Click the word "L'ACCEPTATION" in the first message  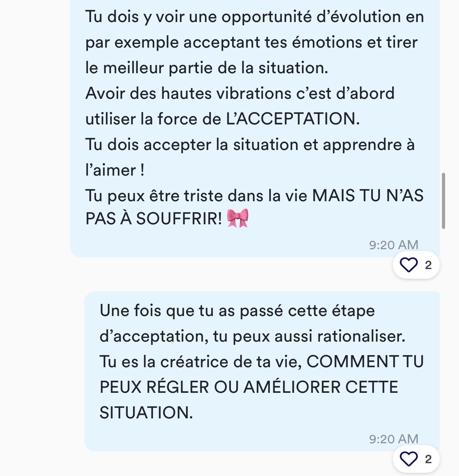click(x=291, y=119)
